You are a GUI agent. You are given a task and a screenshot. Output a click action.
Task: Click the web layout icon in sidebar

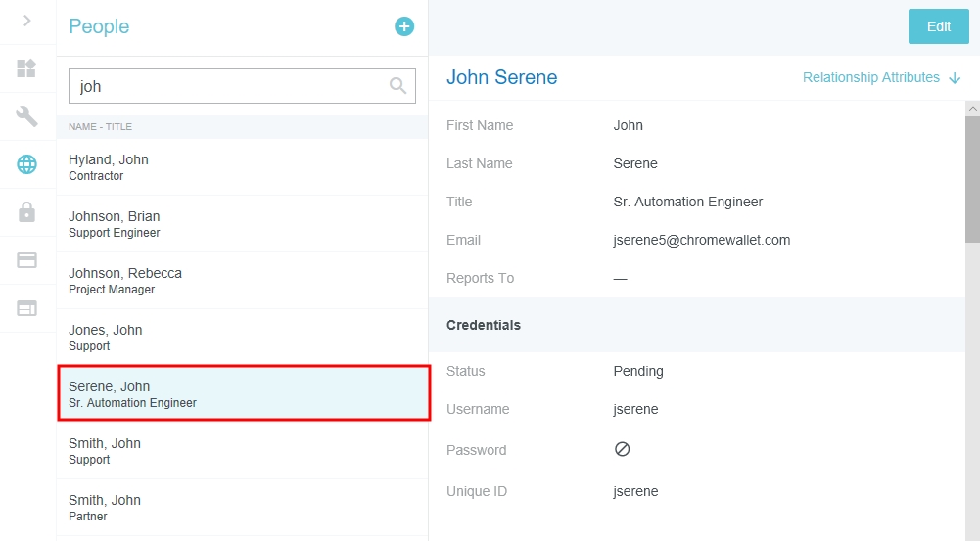(27, 308)
